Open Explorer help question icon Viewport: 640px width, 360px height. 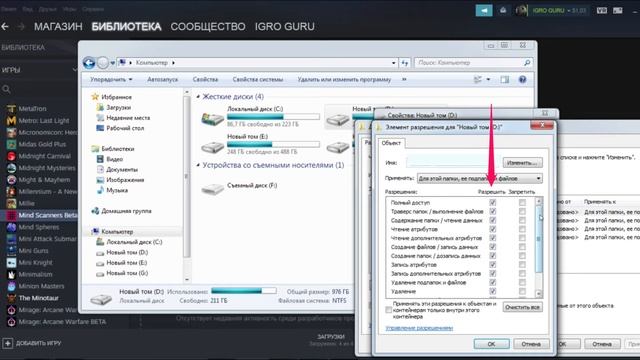point(522,80)
